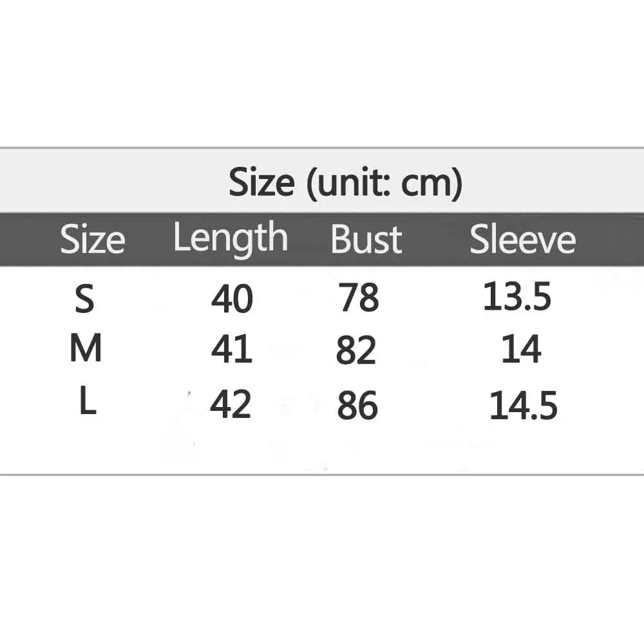
Task: Pick the bust value 86
Action: 357,406
